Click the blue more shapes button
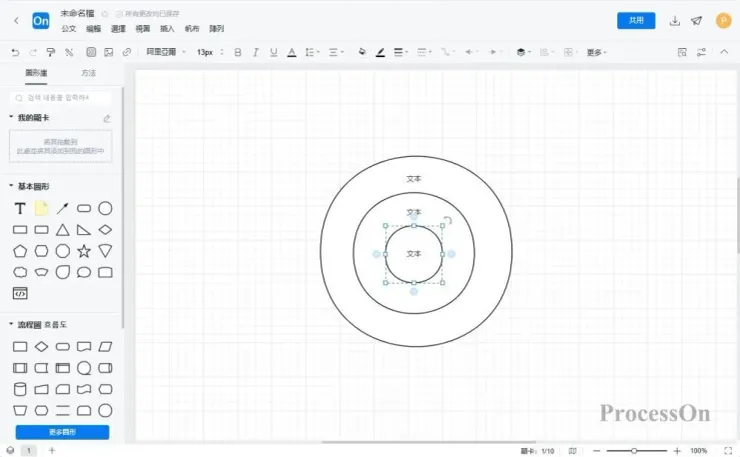740x457 pixels. point(62,432)
